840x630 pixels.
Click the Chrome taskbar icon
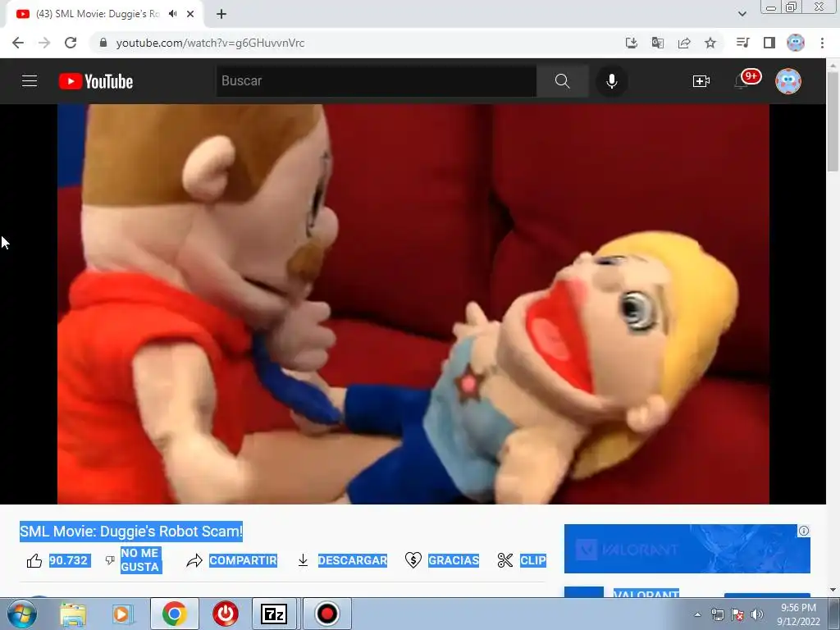(x=174, y=614)
